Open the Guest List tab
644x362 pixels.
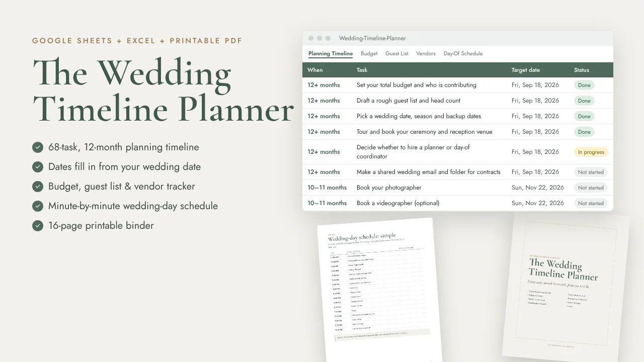click(397, 53)
